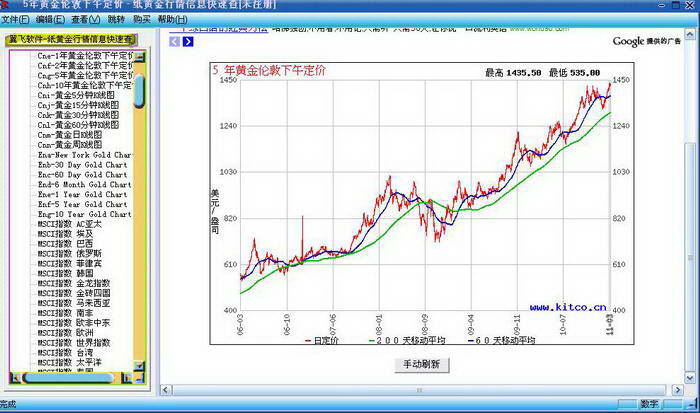Viewport: 700px width, 413px height.
Task: Select Cne-1年黄金伦敦下午定价 in tree
Action: click(85, 56)
